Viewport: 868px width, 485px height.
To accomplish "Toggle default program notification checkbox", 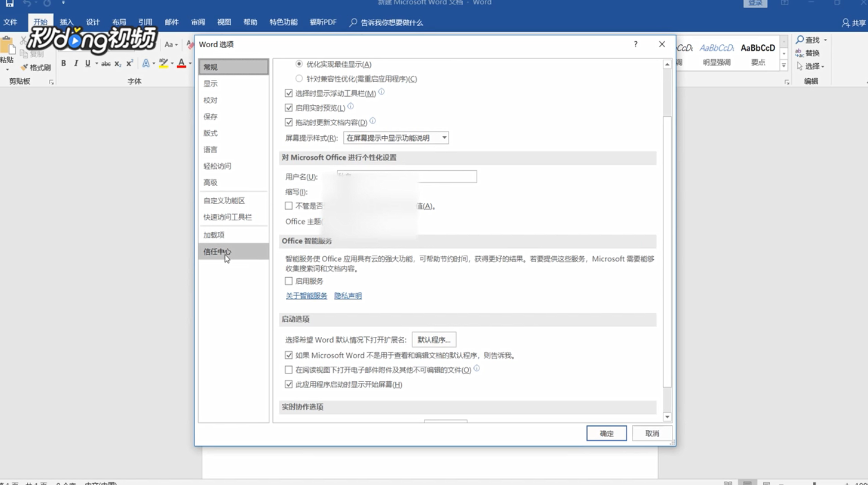I will pos(289,355).
